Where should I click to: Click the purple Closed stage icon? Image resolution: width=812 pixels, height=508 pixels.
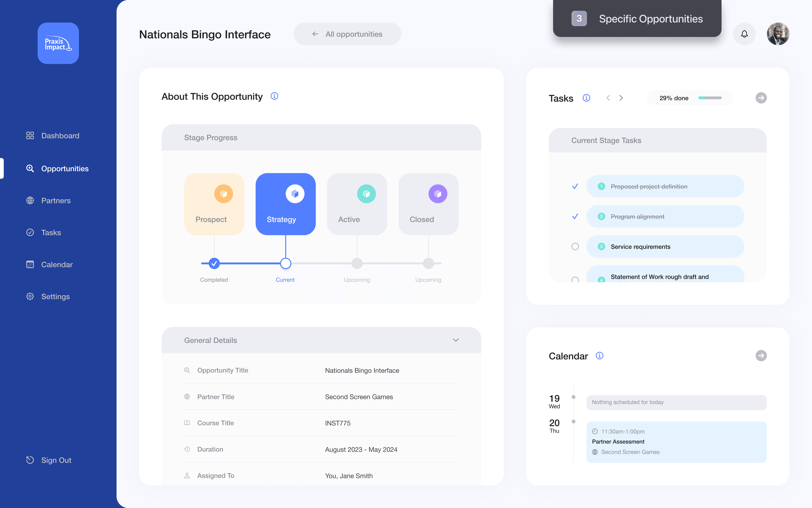[x=438, y=194]
